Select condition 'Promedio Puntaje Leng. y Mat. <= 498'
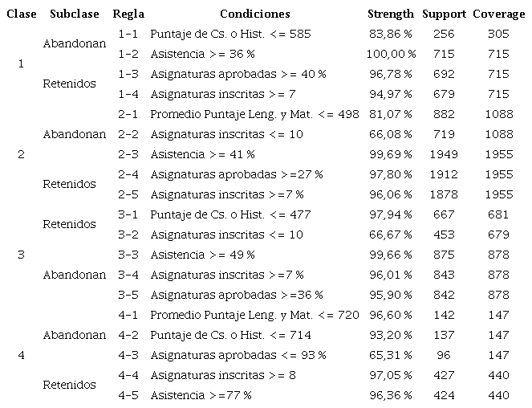Viewport: 532px width, 408px height. click(x=254, y=115)
